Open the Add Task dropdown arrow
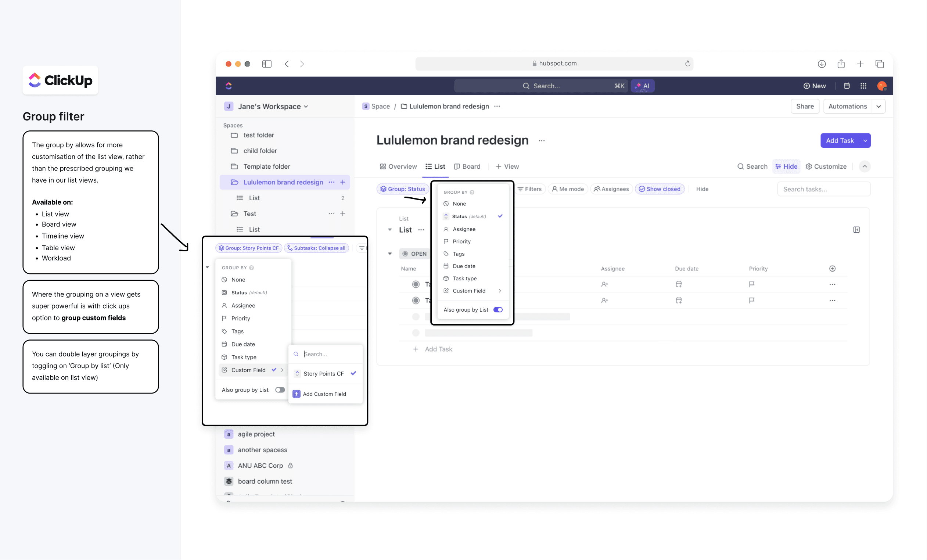The width and height of the screenshot is (927, 560). pos(865,140)
